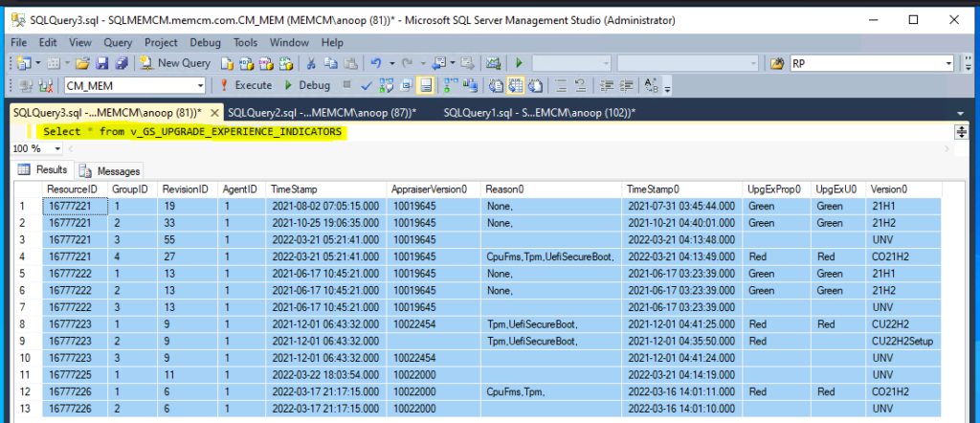Switch output to Results to Grid
Screen dimensions: 980x423
(x=516, y=85)
